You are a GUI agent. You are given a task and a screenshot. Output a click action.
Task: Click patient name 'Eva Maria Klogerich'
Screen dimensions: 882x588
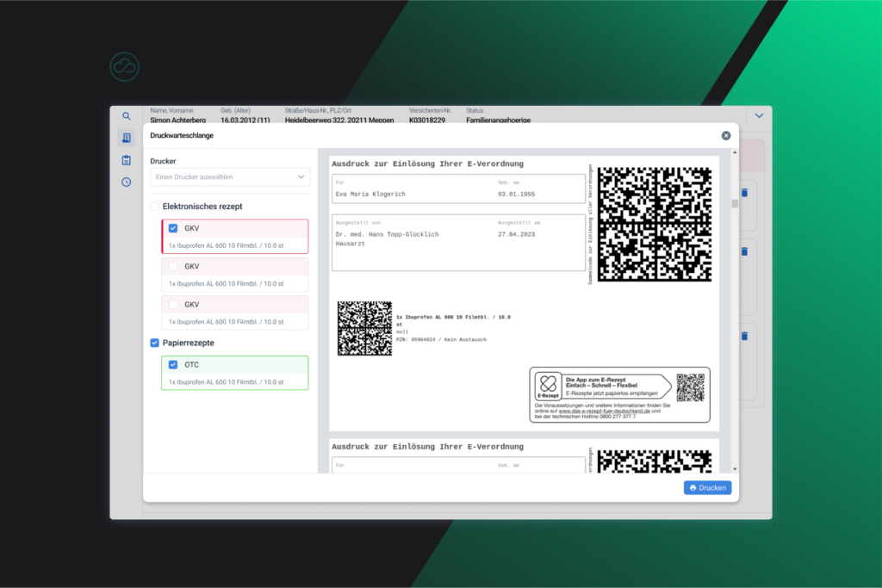tap(370, 194)
